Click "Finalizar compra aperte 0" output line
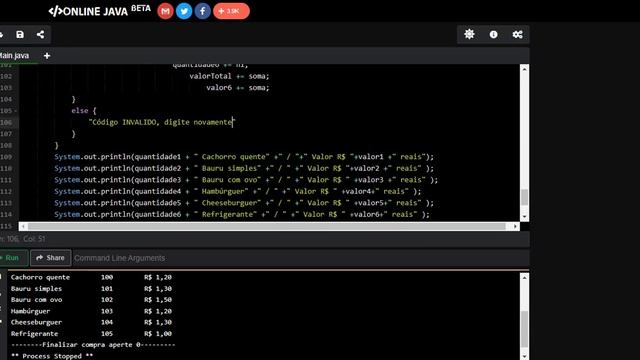The width and height of the screenshot is (640, 360). pyautogui.click(x=93, y=345)
